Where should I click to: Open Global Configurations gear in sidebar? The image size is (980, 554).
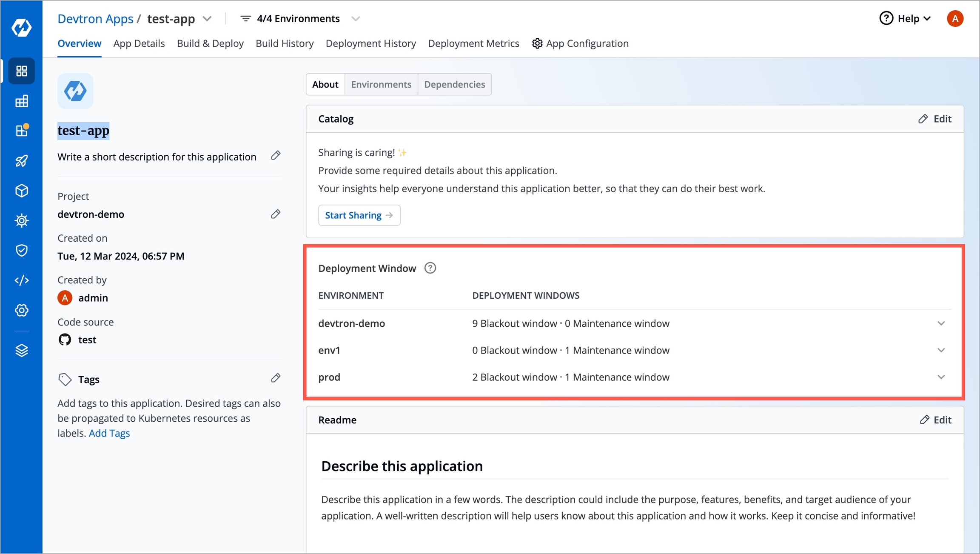click(x=22, y=310)
